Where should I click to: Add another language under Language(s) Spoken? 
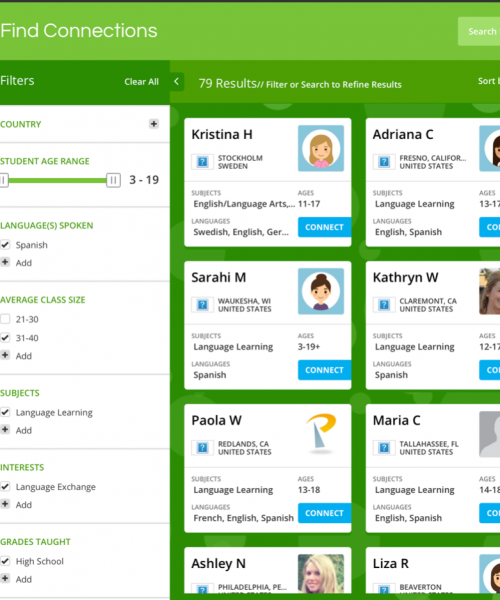[x=16, y=263]
